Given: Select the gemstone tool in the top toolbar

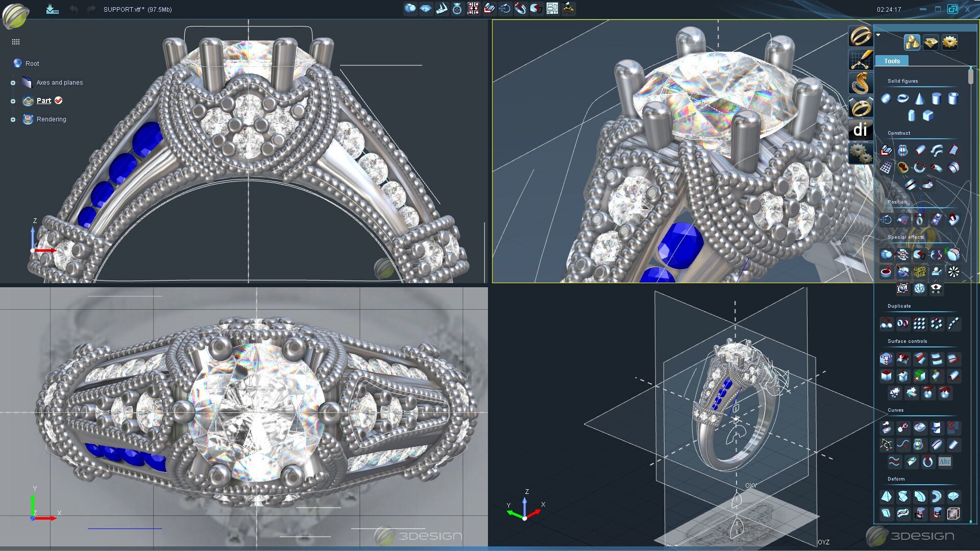Looking at the screenshot, I should pos(426,8).
